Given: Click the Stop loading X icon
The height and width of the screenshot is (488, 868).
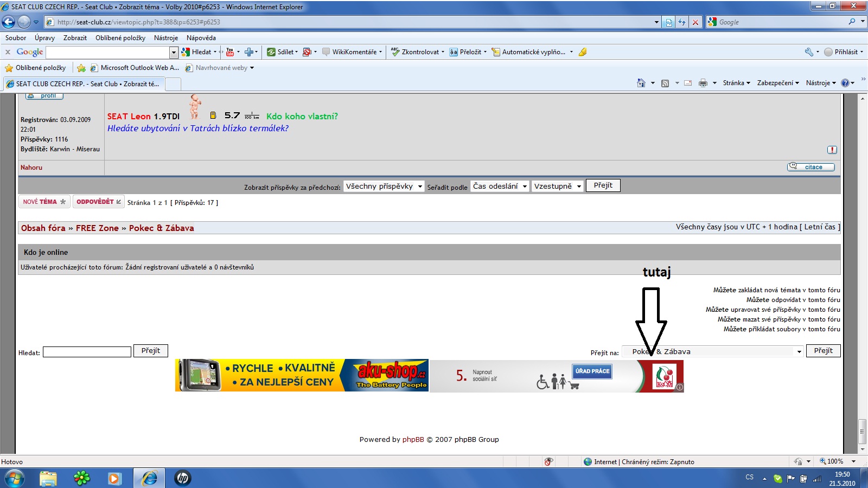Looking at the screenshot, I should coord(695,22).
